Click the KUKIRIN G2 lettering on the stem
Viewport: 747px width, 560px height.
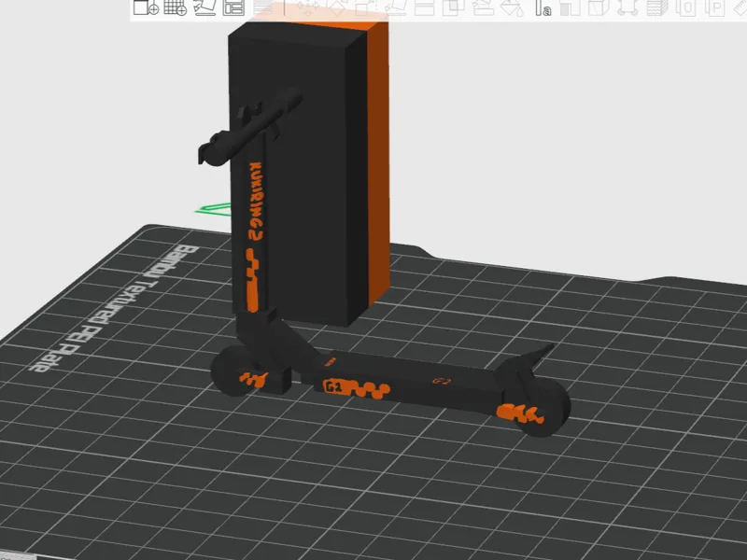point(256,202)
